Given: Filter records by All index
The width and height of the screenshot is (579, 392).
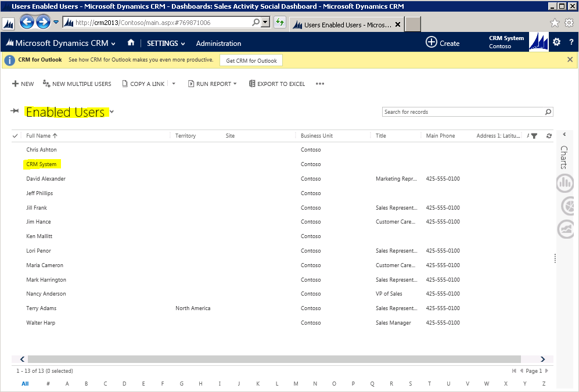Looking at the screenshot, I should coord(25,383).
